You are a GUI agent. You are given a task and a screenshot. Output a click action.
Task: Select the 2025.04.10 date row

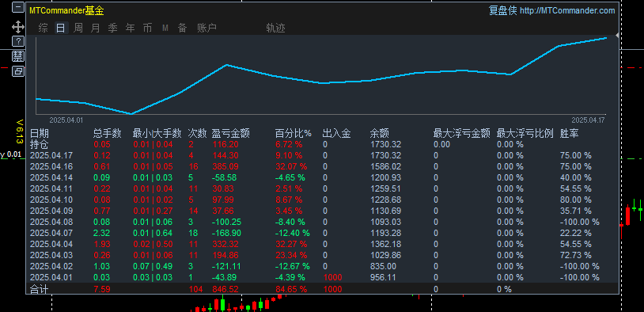click(51, 200)
